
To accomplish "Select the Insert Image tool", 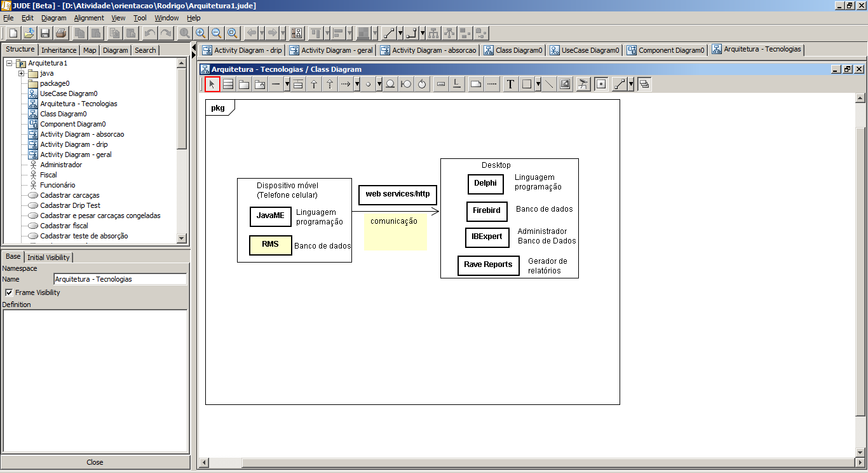I will coord(565,84).
